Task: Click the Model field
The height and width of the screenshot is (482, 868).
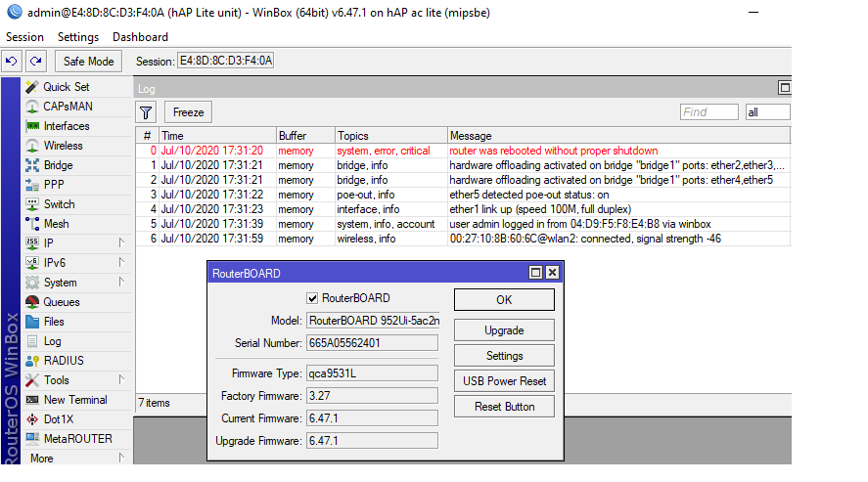Action: pyautogui.click(x=373, y=321)
